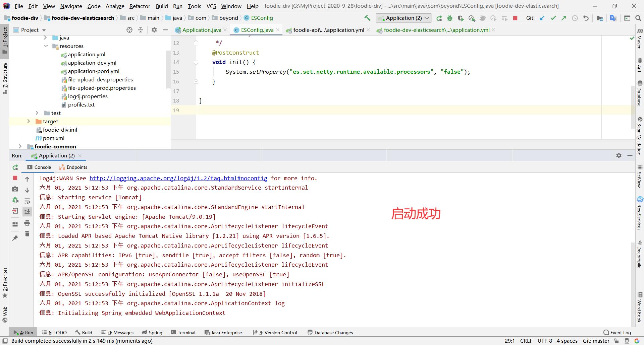Open 9: Version Control tool window

pyautogui.click(x=275, y=333)
